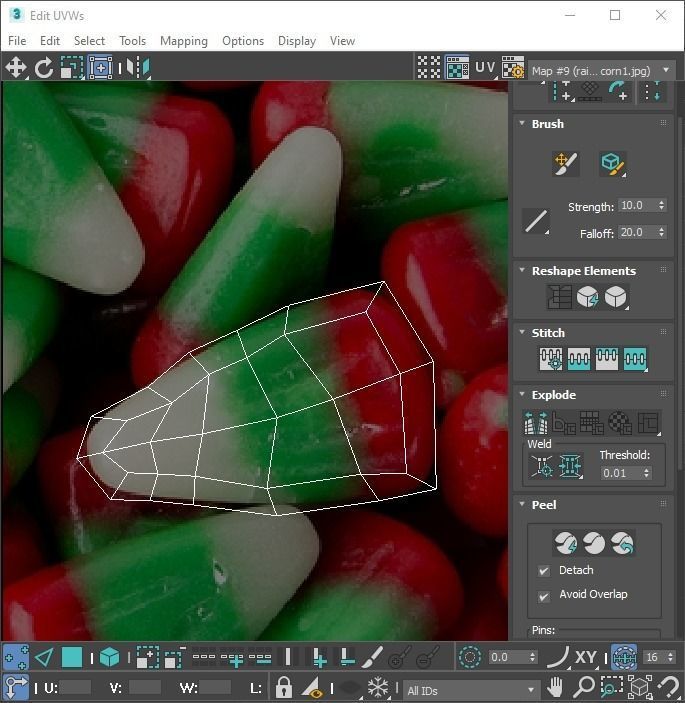
Task: Click Shrink Selection icon
Action: 175,657
